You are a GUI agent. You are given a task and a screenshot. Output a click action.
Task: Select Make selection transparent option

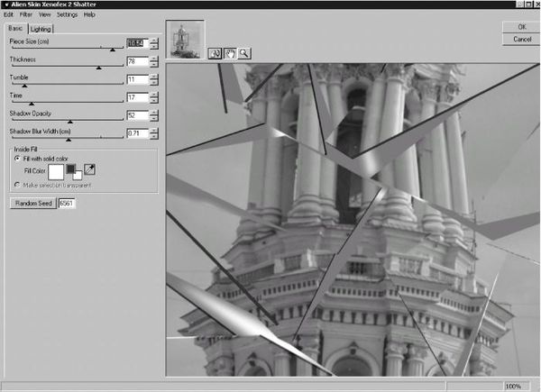pyautogui.click(x=18, y=184)
